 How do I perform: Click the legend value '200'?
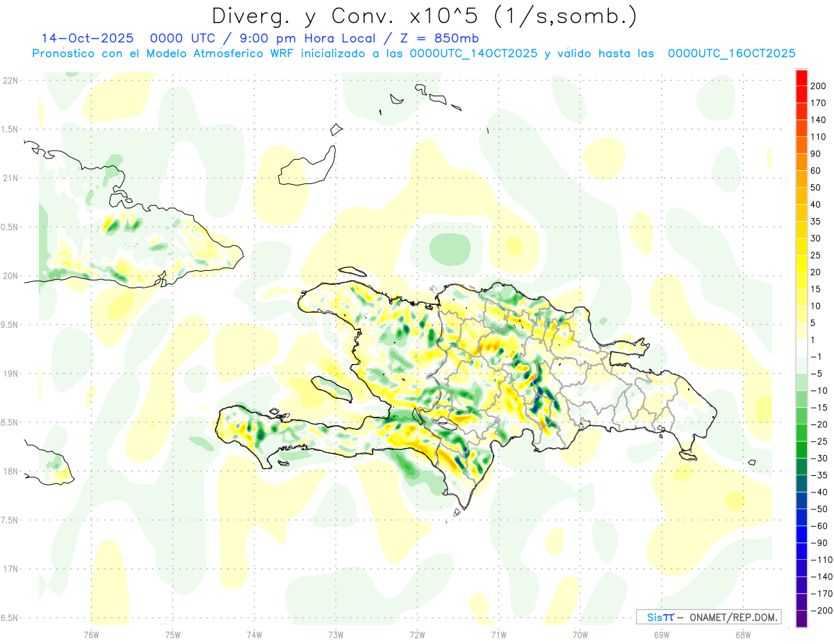point(819,86)
